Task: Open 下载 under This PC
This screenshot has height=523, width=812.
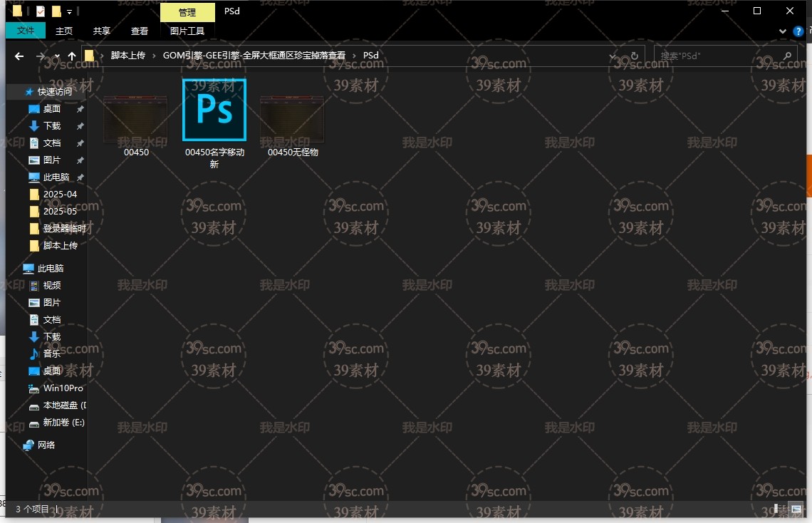Action: (x=52, y=336)
